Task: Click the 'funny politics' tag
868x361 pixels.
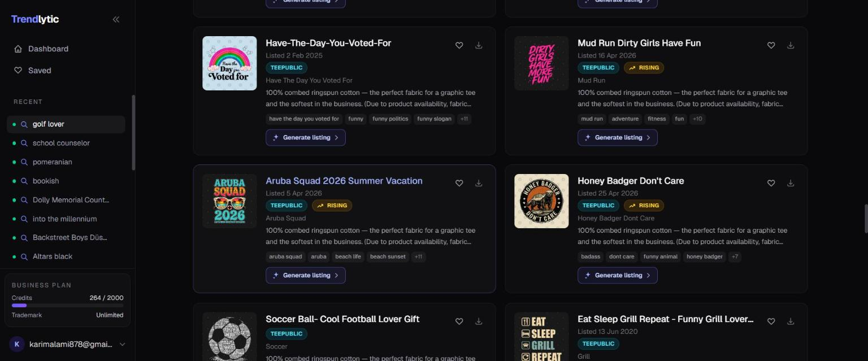Action: pos(390,119)
